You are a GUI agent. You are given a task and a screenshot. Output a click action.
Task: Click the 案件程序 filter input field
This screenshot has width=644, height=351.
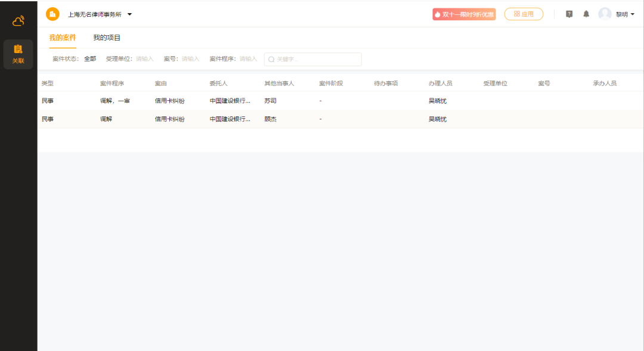(248, 59)
